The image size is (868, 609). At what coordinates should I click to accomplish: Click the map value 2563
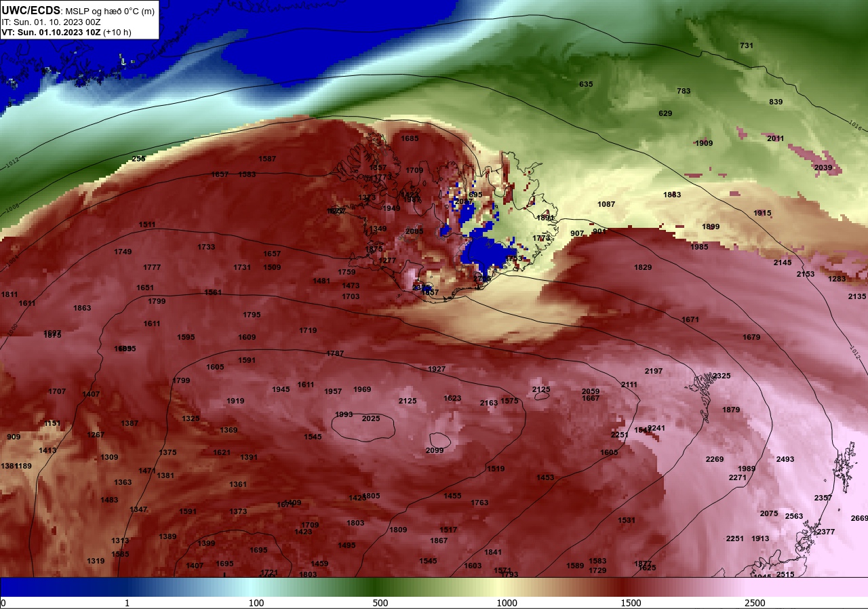794,516
